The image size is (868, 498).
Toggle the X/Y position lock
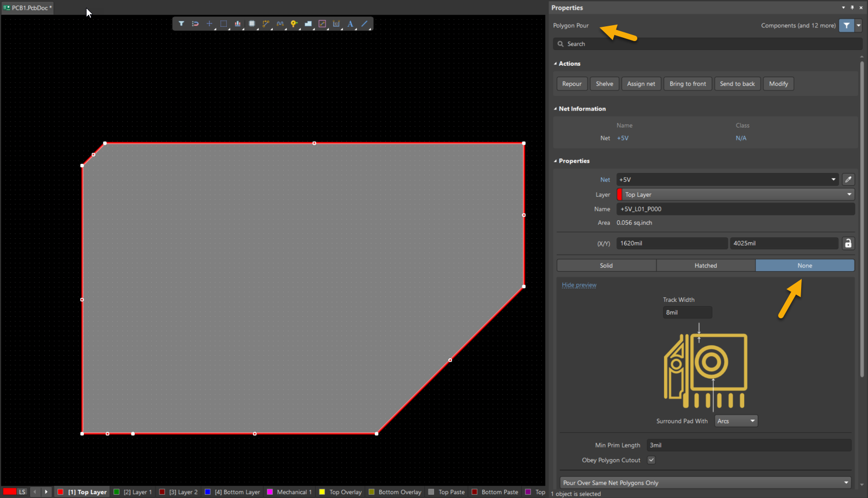click(x=848, y=243)
